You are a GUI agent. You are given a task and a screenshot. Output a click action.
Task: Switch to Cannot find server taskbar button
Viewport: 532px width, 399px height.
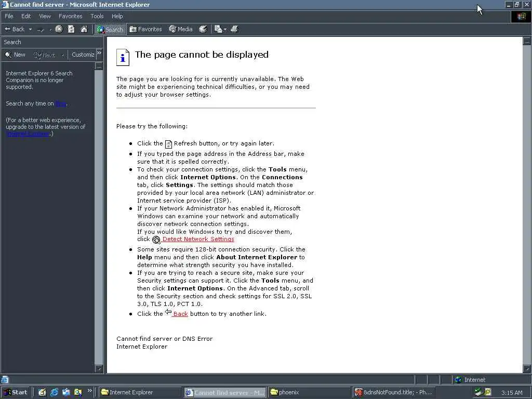pos(225,392)
